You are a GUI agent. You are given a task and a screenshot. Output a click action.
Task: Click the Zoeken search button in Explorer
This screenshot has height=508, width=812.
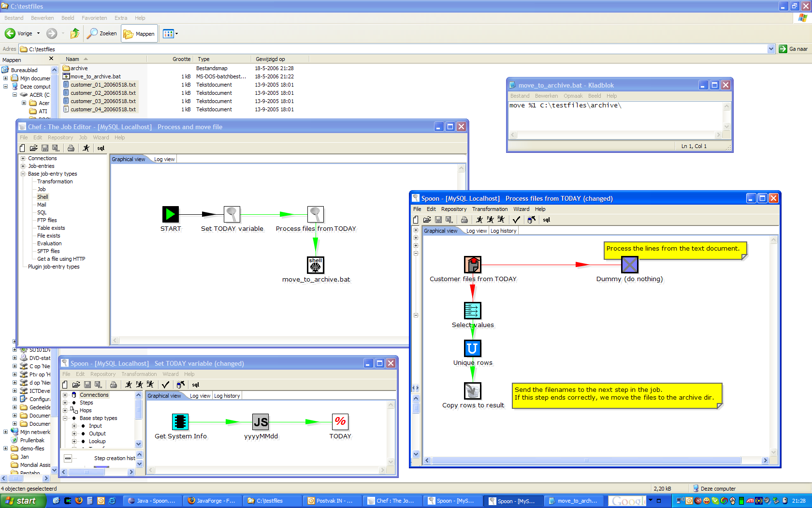click(102, 33)
